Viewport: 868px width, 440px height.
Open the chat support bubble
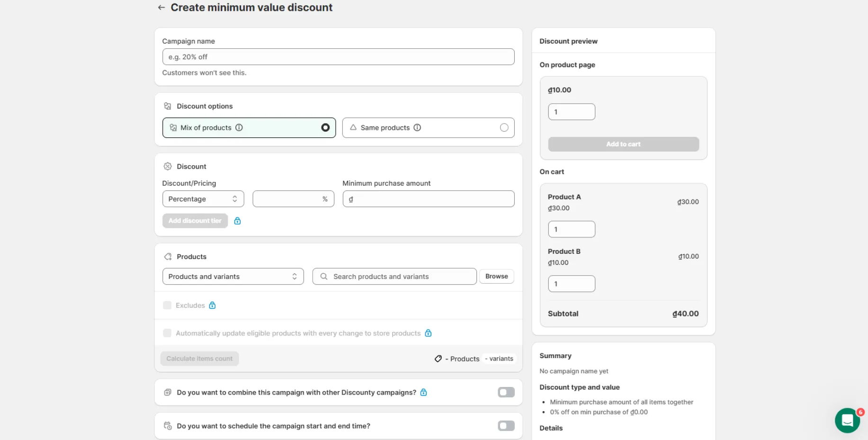pos(847,420)
